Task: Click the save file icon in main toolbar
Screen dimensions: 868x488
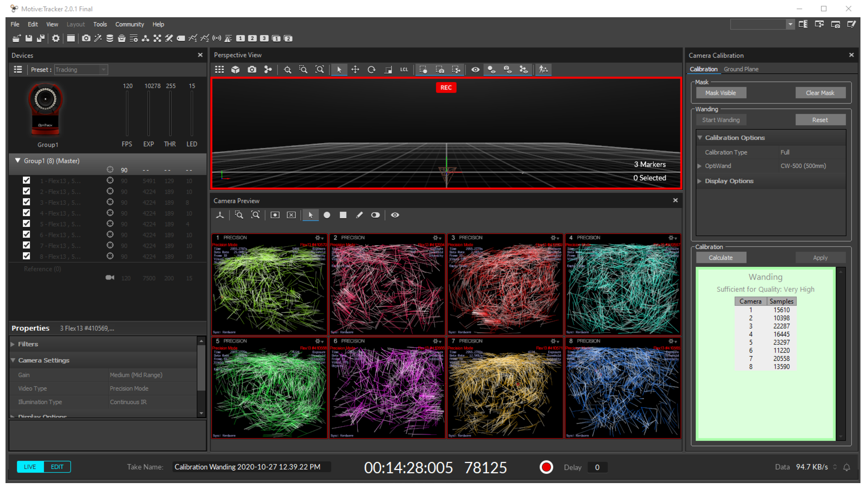Action: (x=29, y=39)
